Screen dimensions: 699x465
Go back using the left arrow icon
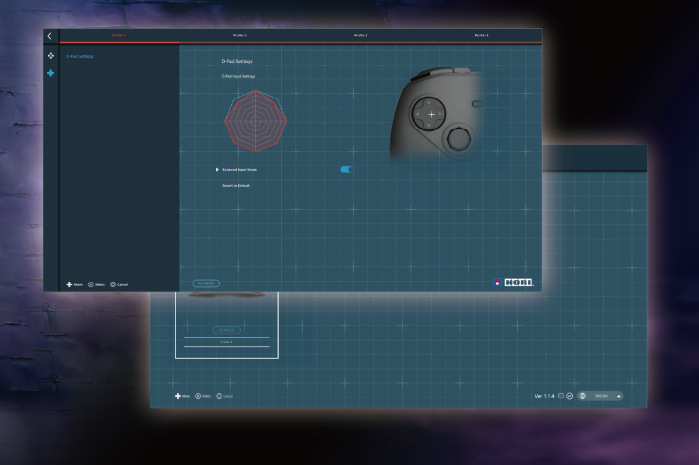coord(49,36)
